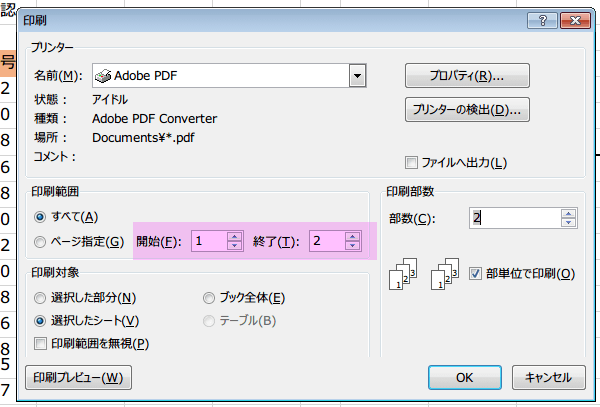Enable the 印刷範囲を無視 checkbox
The width and height of the screenshot is (600, 407).
(x=40, y=344)
